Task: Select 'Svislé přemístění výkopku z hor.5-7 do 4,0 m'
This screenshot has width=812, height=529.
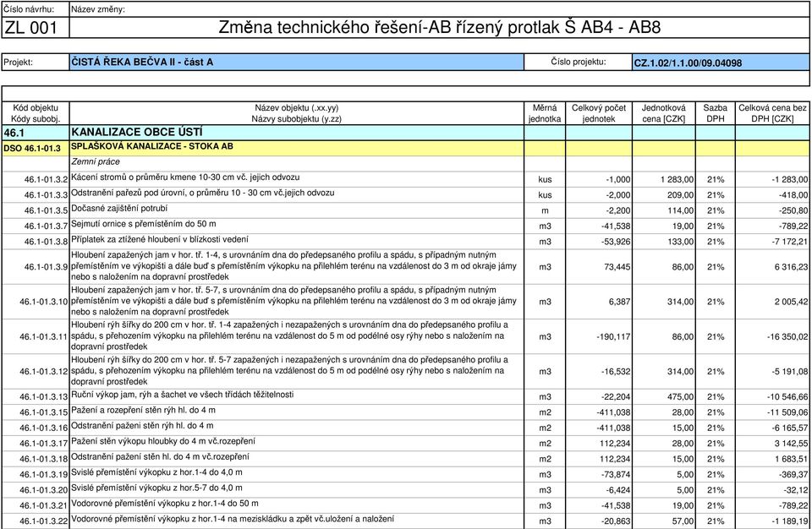Action: click(157, 488)
